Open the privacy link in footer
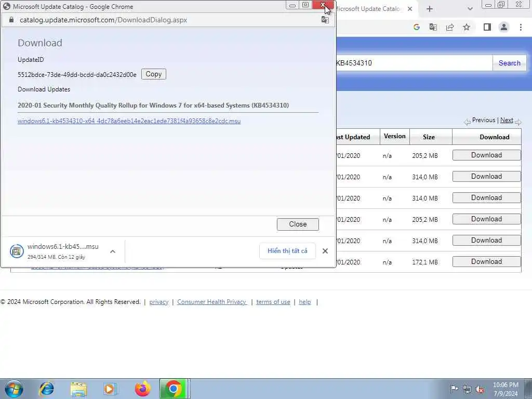Screen dimensions: 532x399 tap(159, 302)
